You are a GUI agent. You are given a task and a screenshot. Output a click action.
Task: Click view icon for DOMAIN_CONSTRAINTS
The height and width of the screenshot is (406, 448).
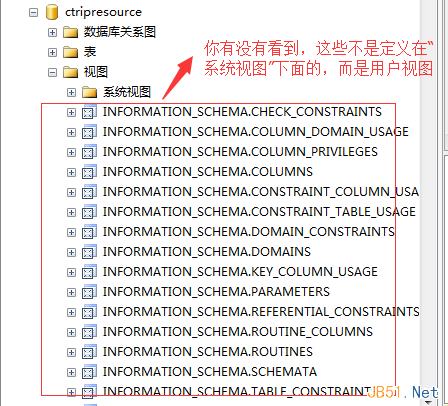coord(89,232)
